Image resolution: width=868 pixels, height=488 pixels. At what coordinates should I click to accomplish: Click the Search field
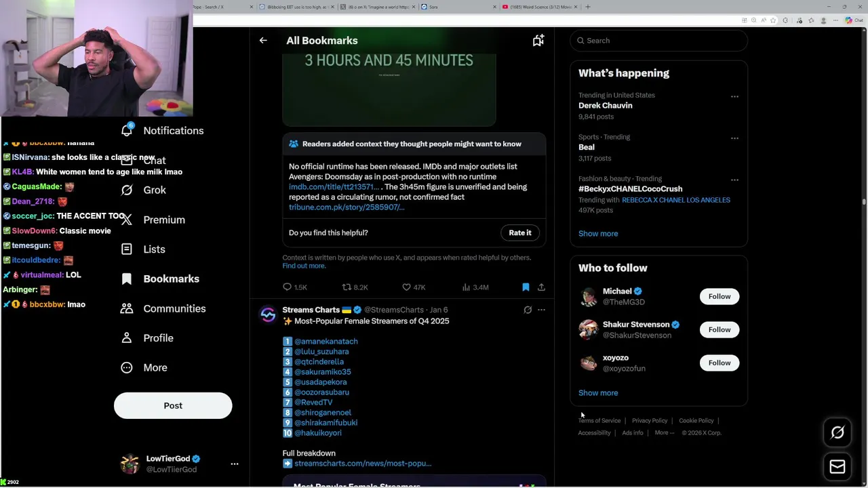(659, 41)
